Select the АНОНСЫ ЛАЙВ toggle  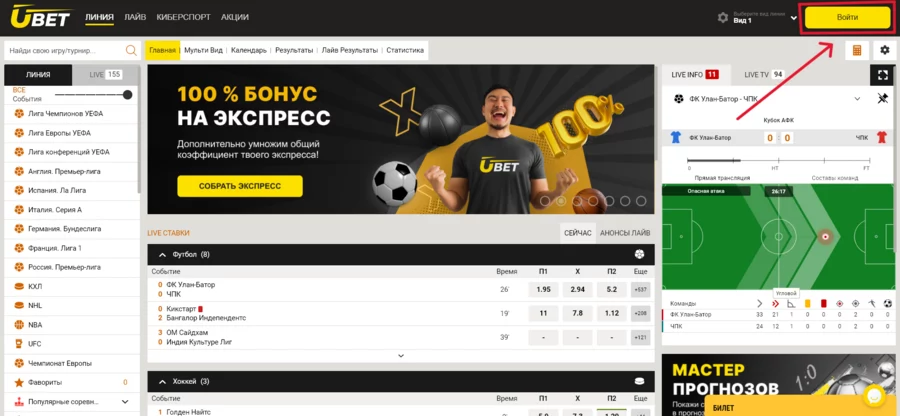point(625,233)
